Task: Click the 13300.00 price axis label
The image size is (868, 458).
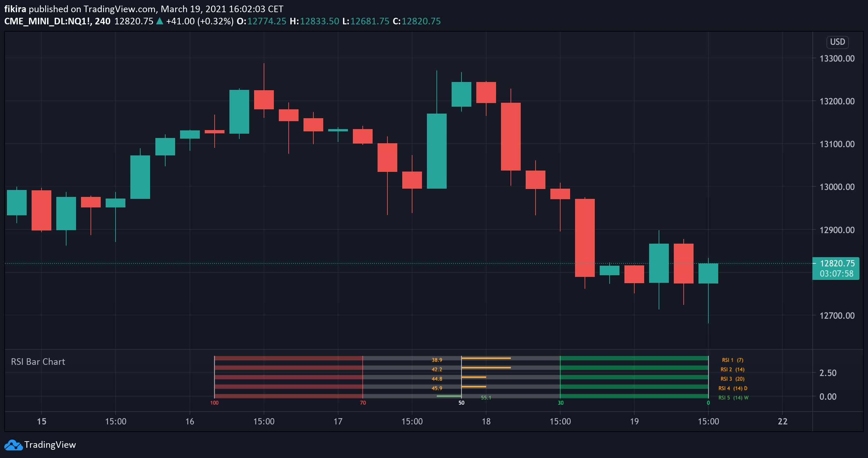Action: [x=837, y=59]
